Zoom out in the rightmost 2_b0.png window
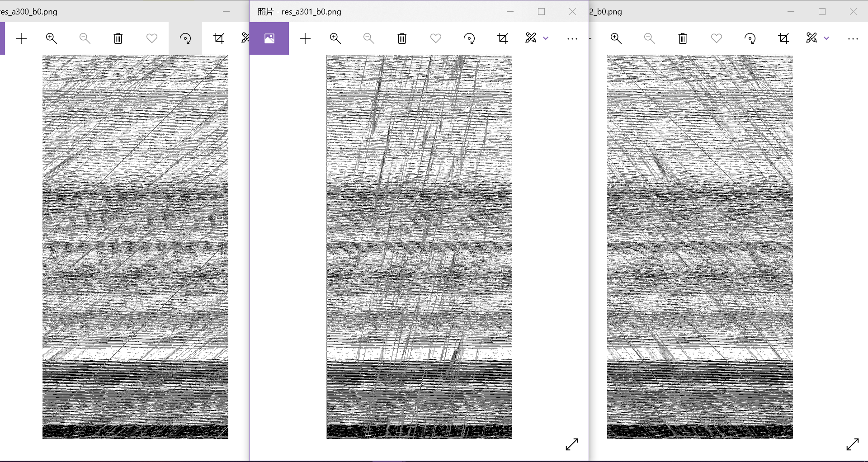The width and height of the screenshot is (868, 462). click(x=649, y=38)
